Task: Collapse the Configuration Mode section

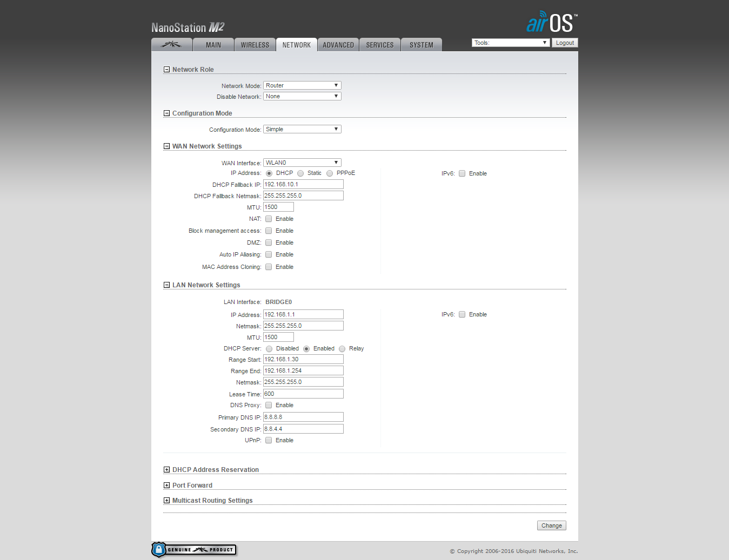Action: pos(166,113)
